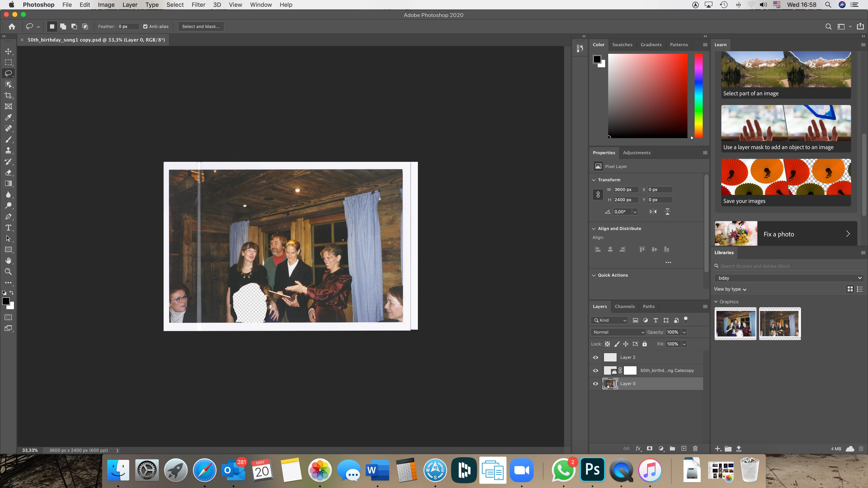Toggle the Anti-alias checkbox
Viewport: 868px width, 488px height.
tap(145, 26)
